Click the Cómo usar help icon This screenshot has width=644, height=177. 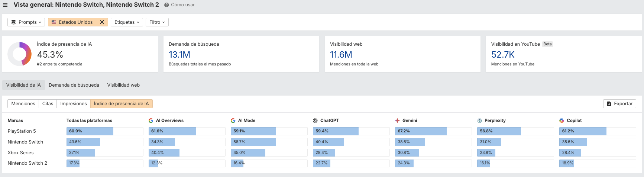pos(166,5)
